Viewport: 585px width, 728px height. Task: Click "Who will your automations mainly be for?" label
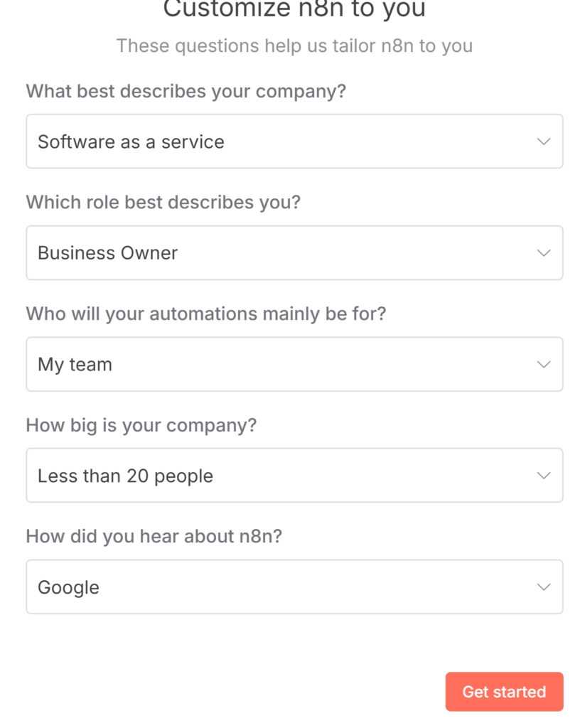(205, 314)
